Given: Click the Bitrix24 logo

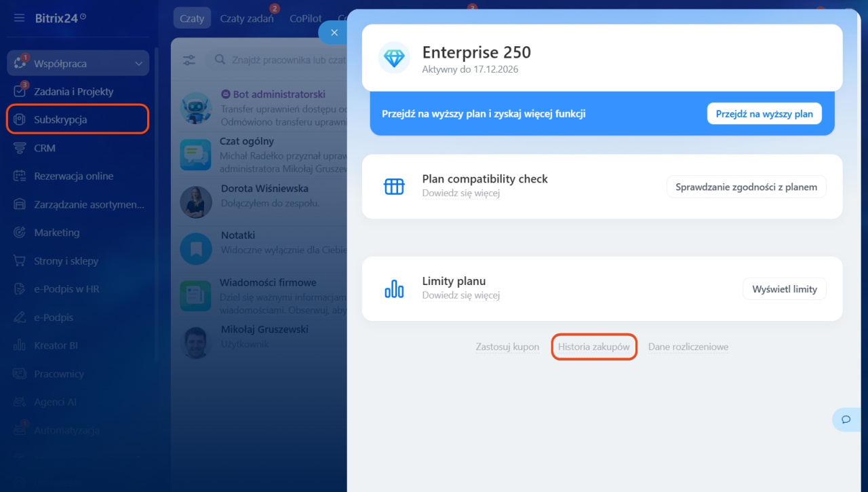Looking at the screenshot, I should click(x=60, y=18).
